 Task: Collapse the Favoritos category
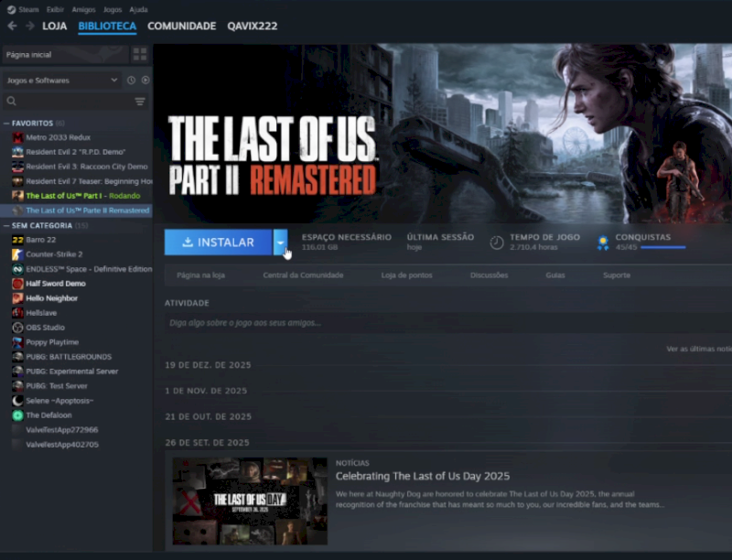[5, 123]
